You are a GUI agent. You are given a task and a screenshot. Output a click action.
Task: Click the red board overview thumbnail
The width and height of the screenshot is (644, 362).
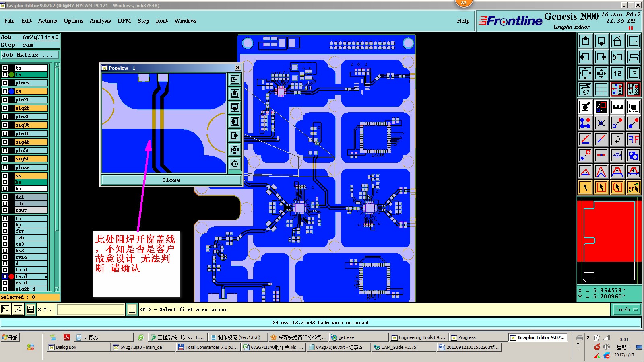click(609, 241)
